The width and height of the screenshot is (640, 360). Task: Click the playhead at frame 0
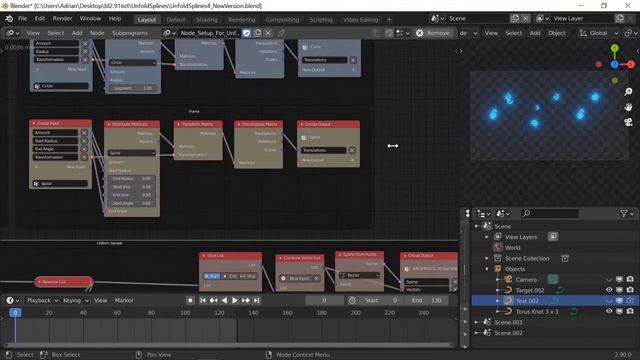pyautogui.click(x=15, y=313)
